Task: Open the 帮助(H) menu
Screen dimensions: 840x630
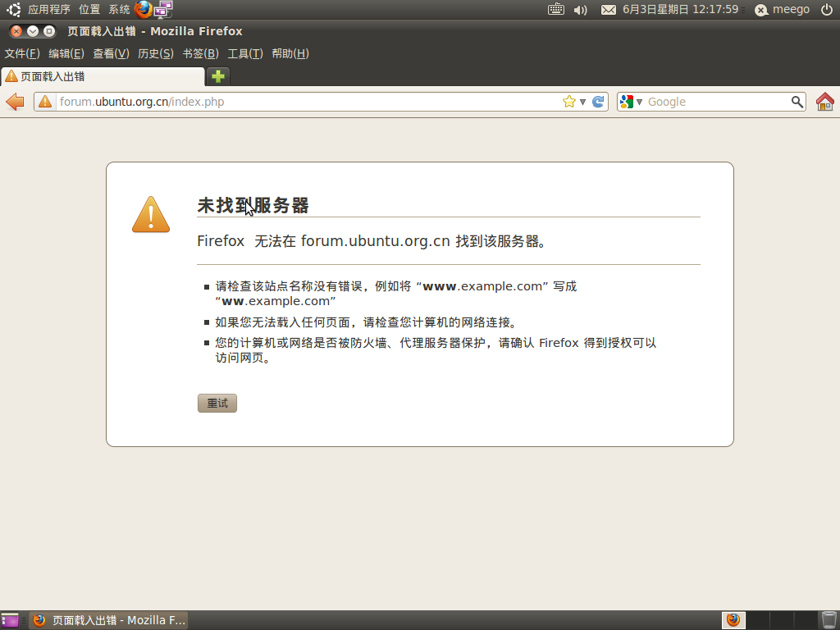Action: coord(290,53)
